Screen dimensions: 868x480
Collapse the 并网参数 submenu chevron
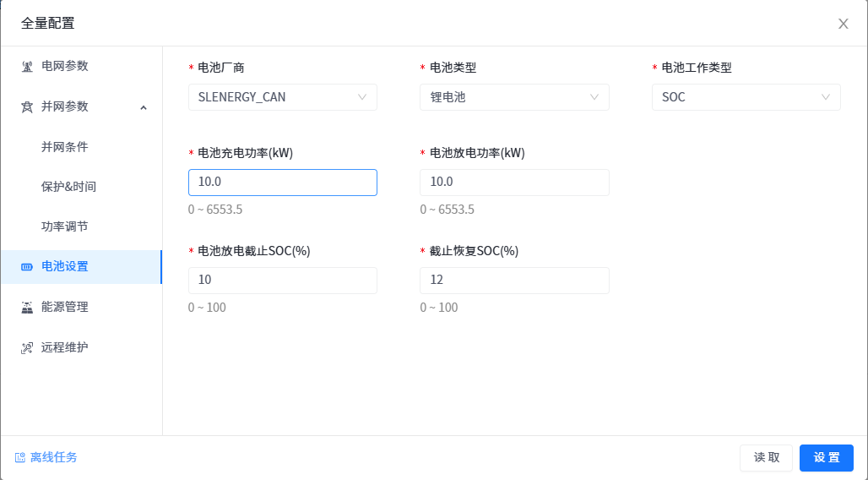click(x=143, y=107)
